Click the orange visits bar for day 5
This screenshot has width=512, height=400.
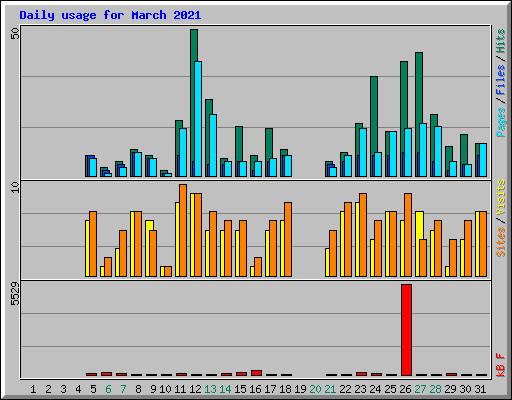click(x=93, y=244)
